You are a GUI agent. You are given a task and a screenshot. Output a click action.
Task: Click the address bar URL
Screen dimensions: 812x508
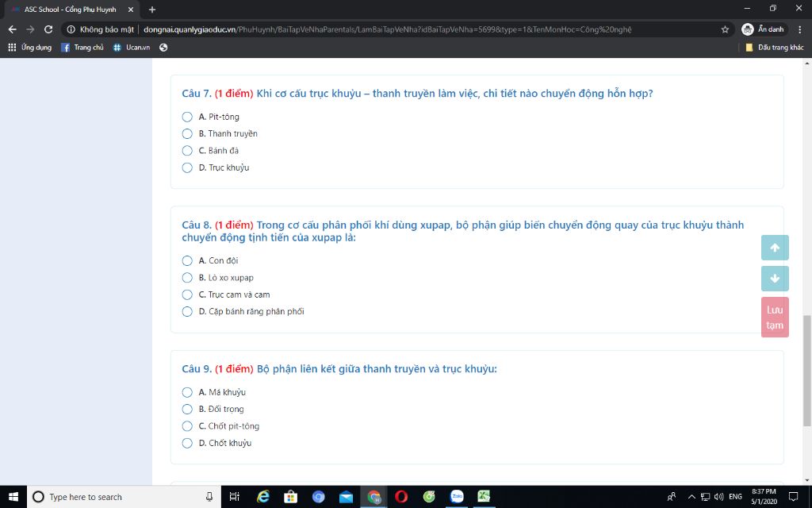(387, 29)
